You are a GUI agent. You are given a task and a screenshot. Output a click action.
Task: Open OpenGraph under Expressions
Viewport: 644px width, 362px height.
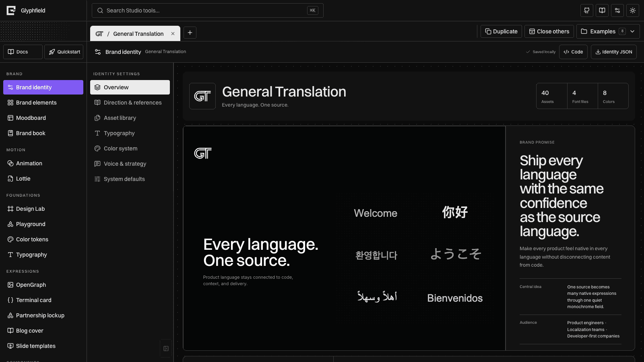[x=43, y=285]
